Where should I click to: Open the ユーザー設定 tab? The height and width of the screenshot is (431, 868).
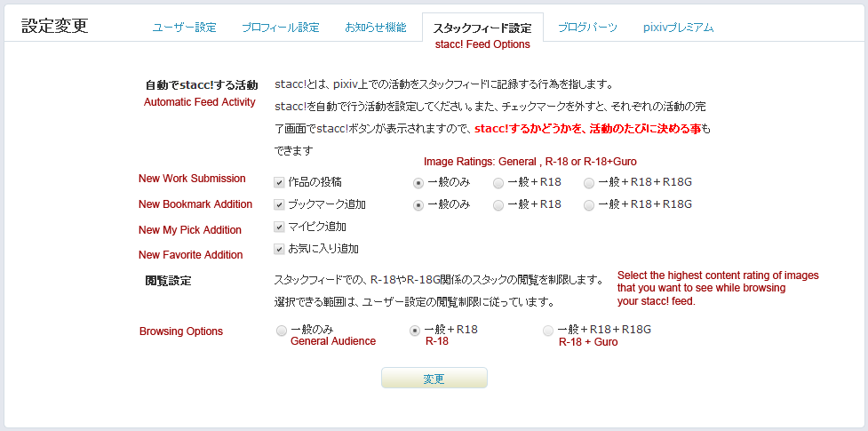tap(184, 27)
